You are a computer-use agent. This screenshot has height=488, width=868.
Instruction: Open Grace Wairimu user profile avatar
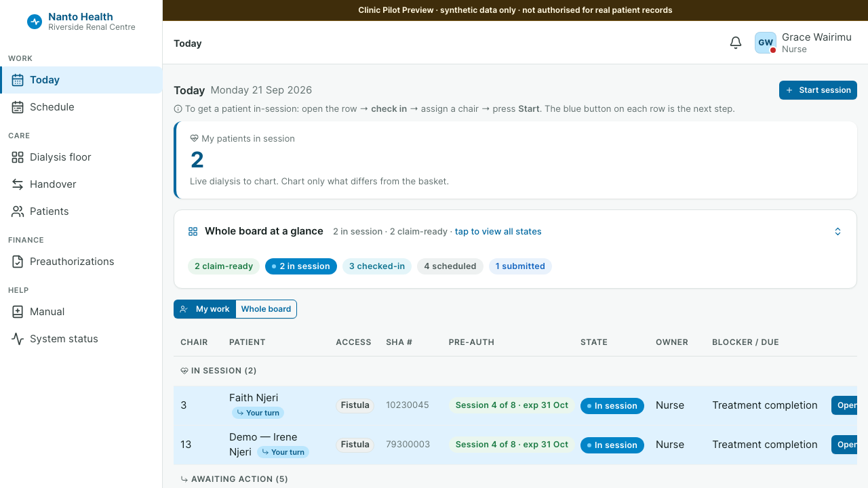[766, 43]
